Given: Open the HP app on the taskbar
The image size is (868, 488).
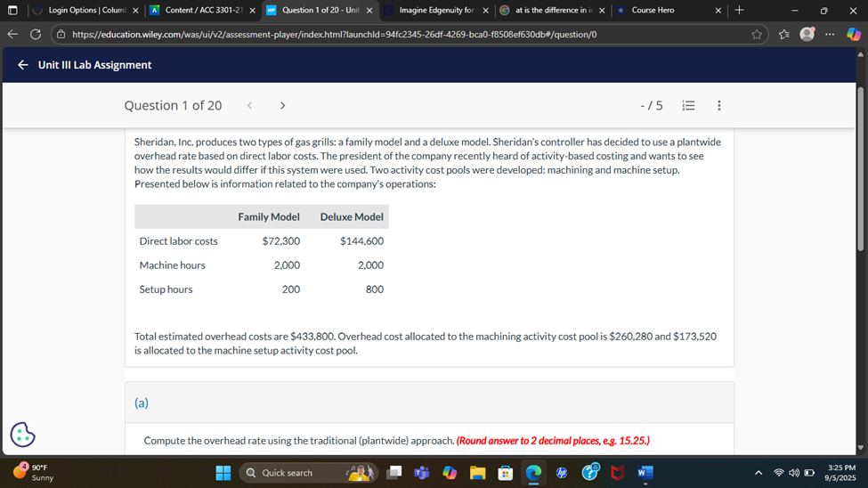Looking at the screenshot, I should (x=562, y=473).
